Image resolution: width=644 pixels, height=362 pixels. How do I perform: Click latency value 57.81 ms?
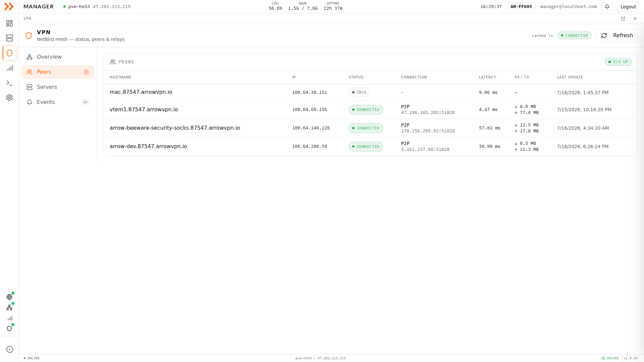pyautogui.click(x=489, y=128)
